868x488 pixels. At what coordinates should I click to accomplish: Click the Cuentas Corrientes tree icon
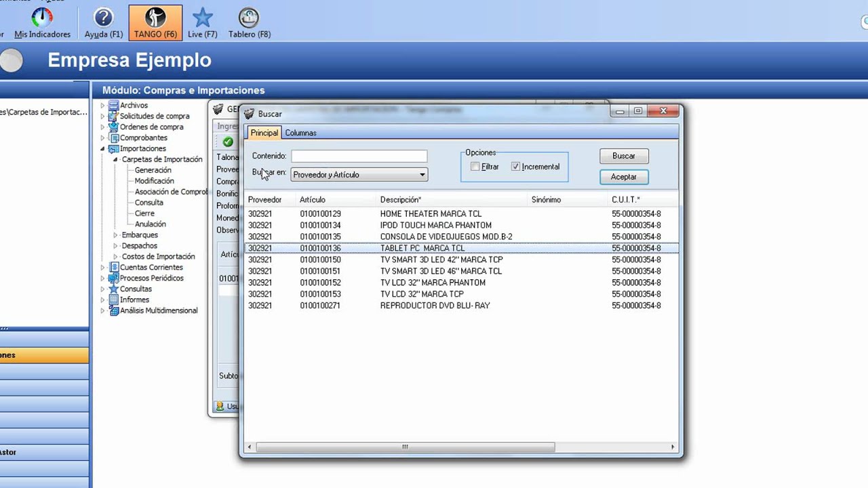(x=114, y=267)
